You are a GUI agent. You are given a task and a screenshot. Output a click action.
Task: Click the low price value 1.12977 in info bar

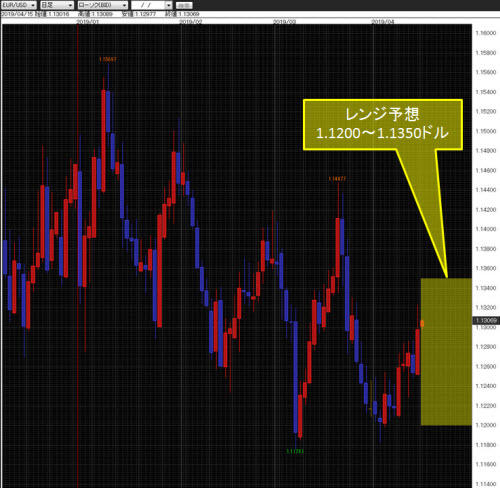point(145,14)
